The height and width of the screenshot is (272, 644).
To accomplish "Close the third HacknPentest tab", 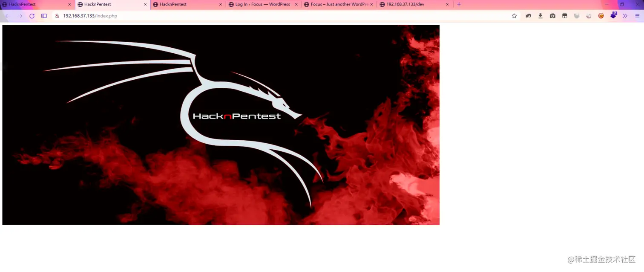I will 221,4.
